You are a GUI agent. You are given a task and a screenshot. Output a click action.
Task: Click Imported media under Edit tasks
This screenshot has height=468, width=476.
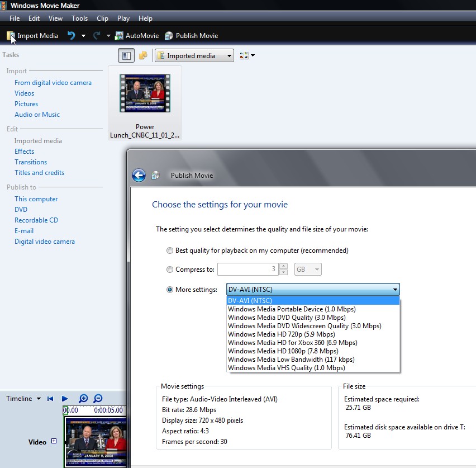38,141
